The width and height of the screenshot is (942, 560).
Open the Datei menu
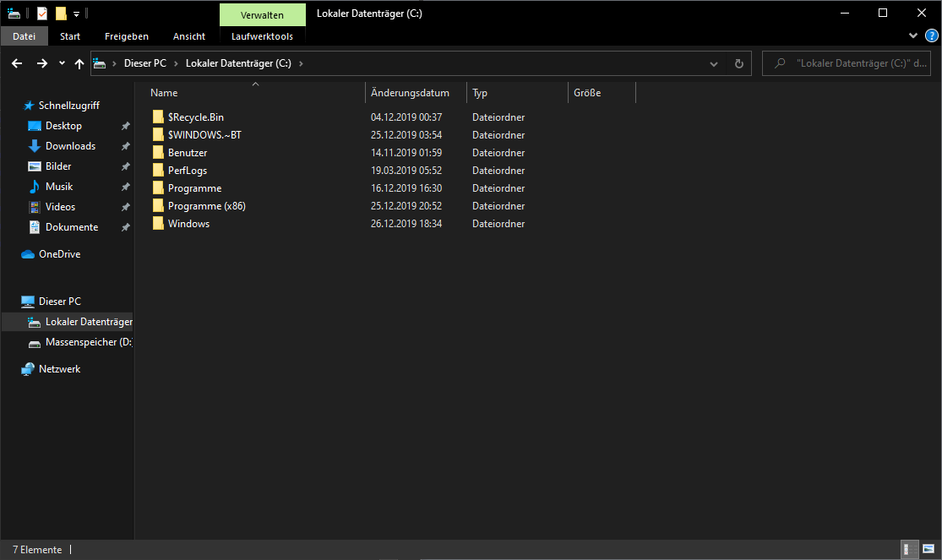pyautogui.click(x=24, y=36)
